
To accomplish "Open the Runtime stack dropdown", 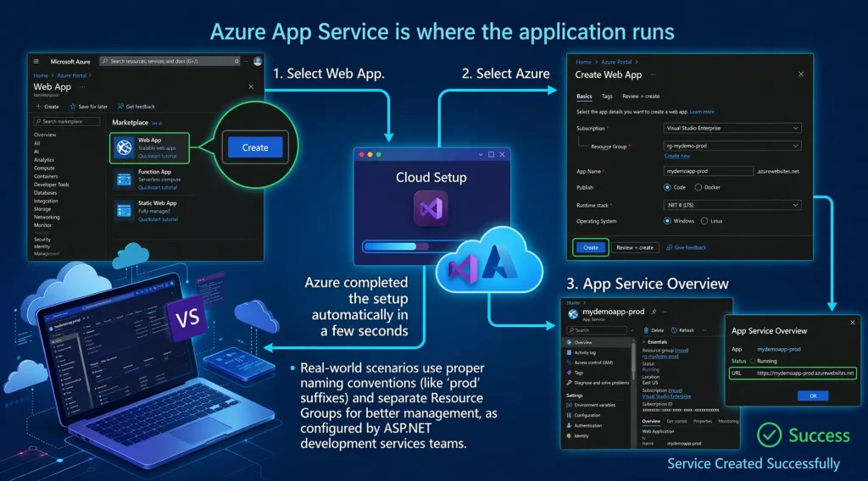I will (732, 205).
